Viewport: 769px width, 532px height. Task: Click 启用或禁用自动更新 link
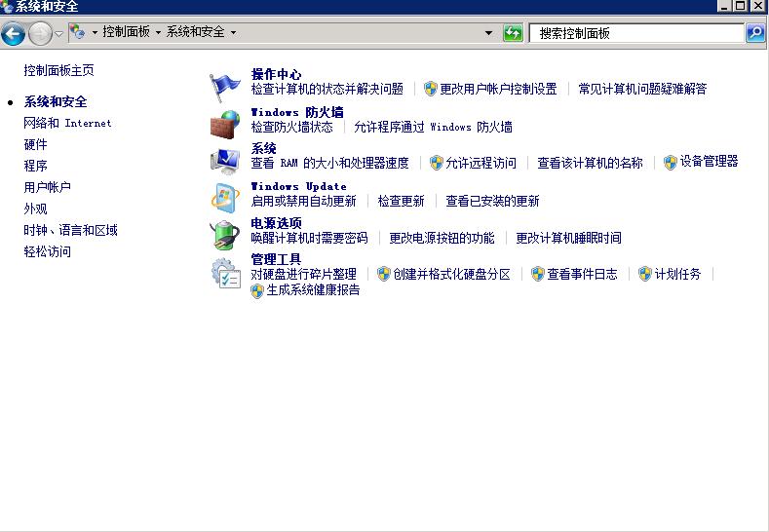point(303,201)
